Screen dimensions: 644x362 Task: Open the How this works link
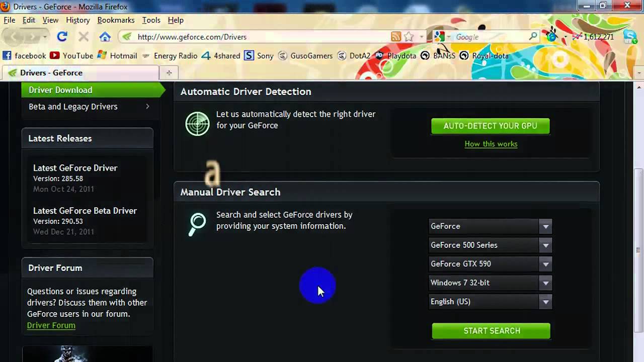point(491,144)
